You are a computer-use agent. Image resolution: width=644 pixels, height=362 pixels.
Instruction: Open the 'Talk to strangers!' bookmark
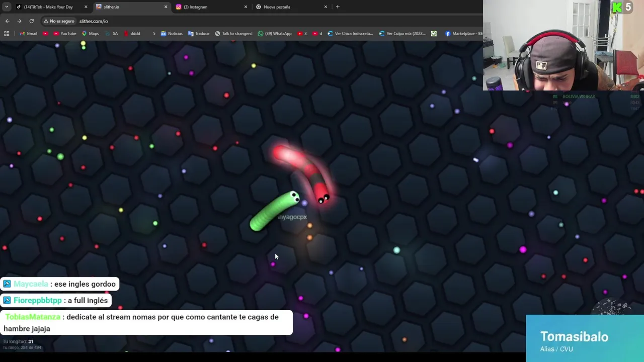(x=233, y=34)
